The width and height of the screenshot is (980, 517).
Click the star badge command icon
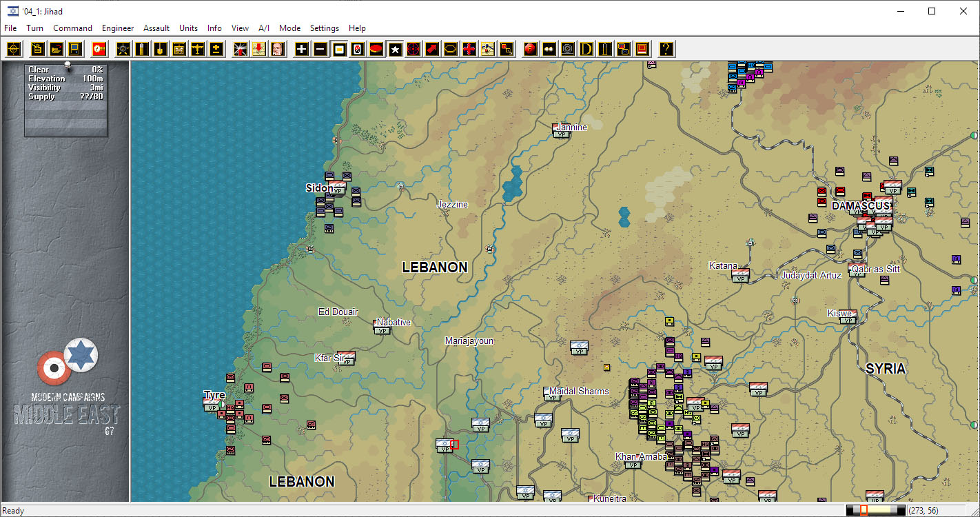[123, 49]
